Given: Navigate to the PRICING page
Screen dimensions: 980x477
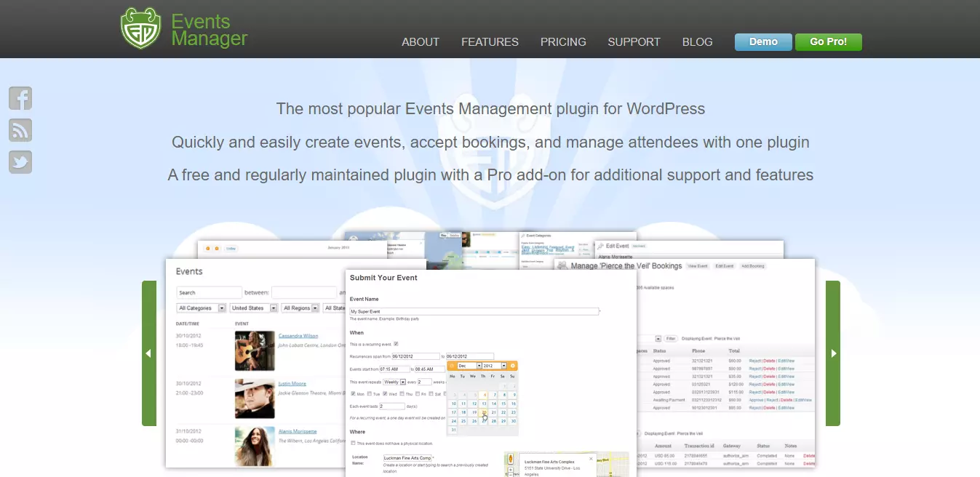Looking at the screenshot, I should point(563,42).
